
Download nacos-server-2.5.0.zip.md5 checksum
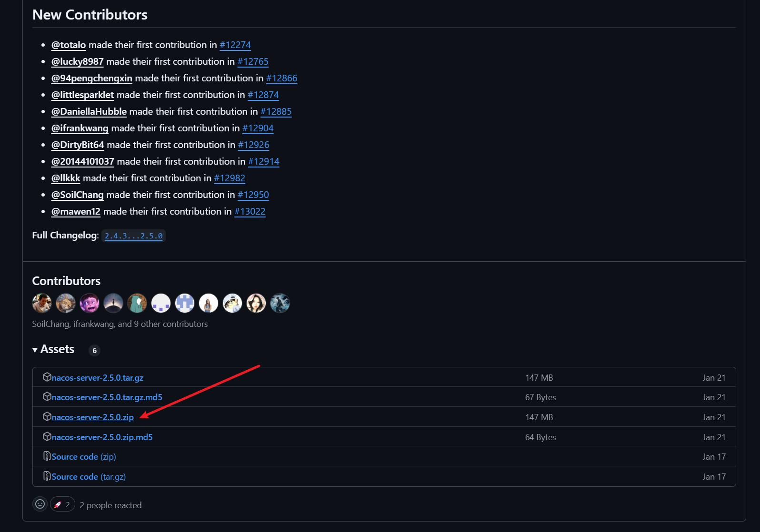coord(102,437)
